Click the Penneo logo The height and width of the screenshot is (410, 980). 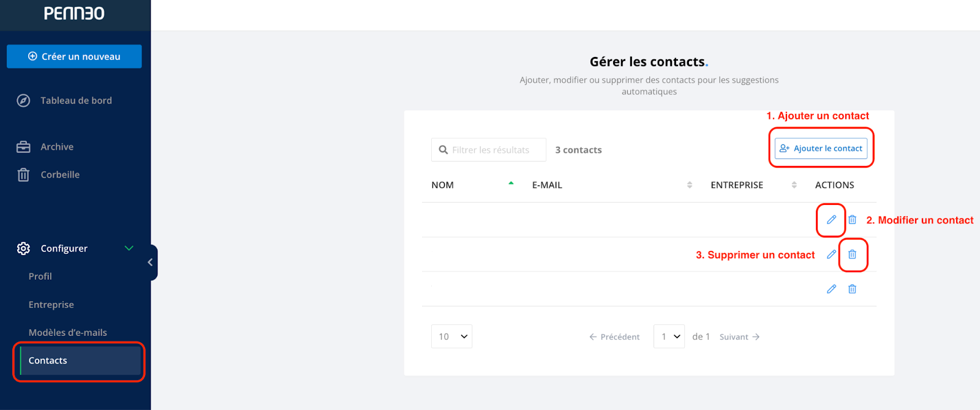[x=74, y=13]
